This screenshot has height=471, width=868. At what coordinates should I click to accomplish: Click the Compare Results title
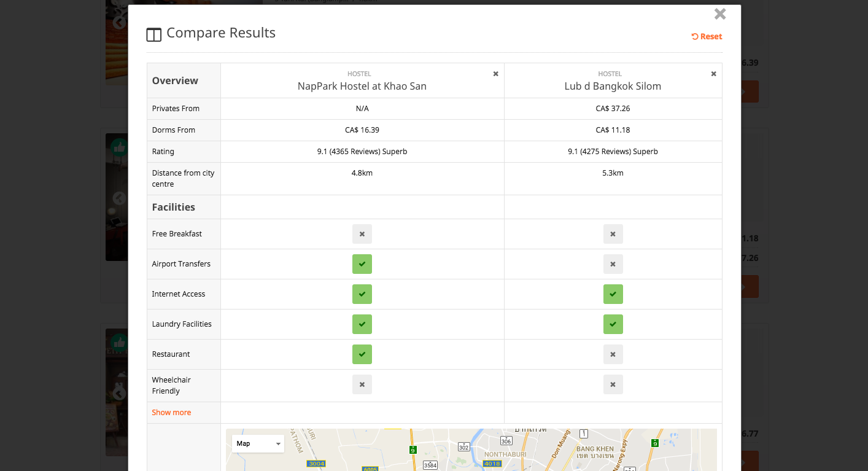coord(221,33)
